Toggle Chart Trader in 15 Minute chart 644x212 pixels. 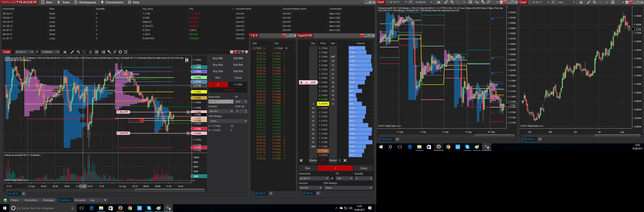[x=103, y=52]
